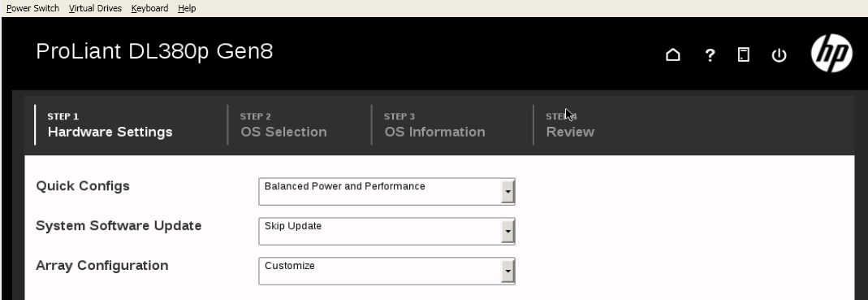Expand the Array Configuration dropdown arrow
868x300 pixels.
(507, 272)
